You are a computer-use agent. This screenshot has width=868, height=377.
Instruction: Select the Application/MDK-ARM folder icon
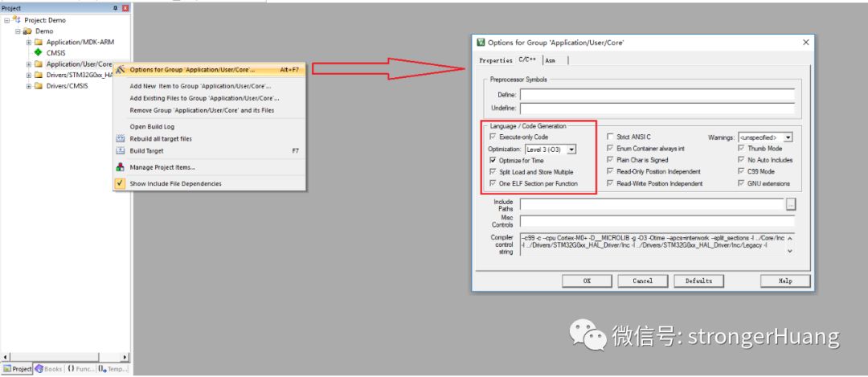[39, 42]
